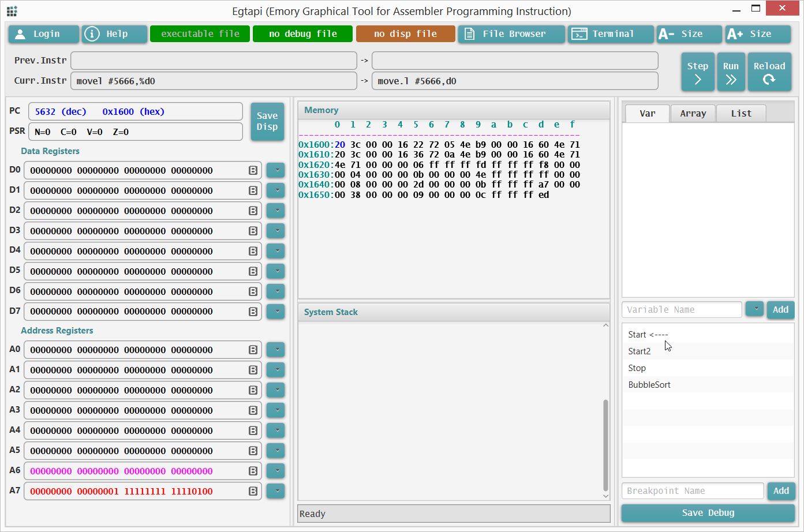Open the D5 register format dropdown

[276, 271]
